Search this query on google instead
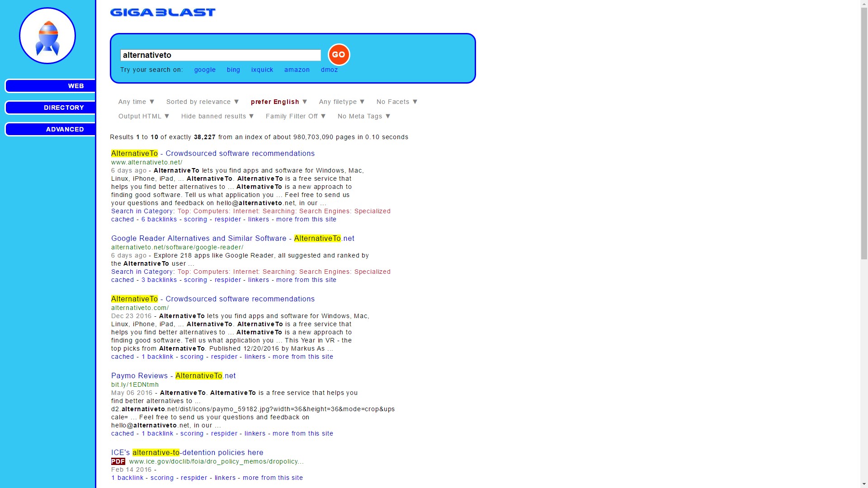 (x=205, y=70)
